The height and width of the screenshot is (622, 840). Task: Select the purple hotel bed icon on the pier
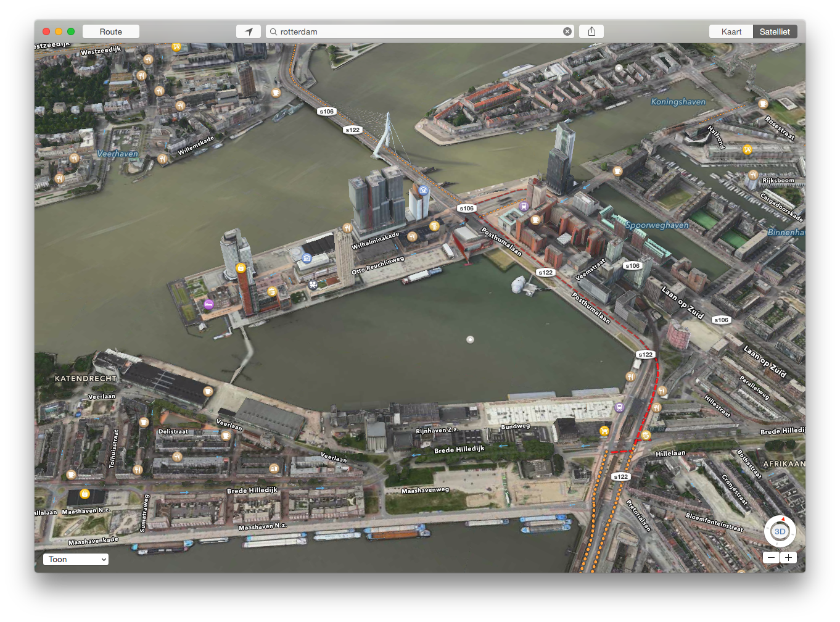pos(208,304)
